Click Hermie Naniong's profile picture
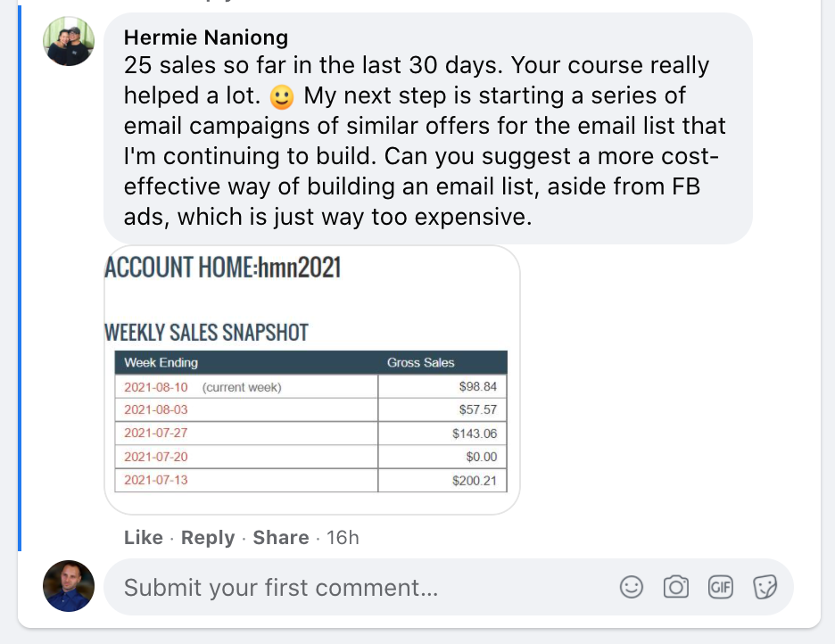The image size is (835, 644). click(x=69, y=41)
